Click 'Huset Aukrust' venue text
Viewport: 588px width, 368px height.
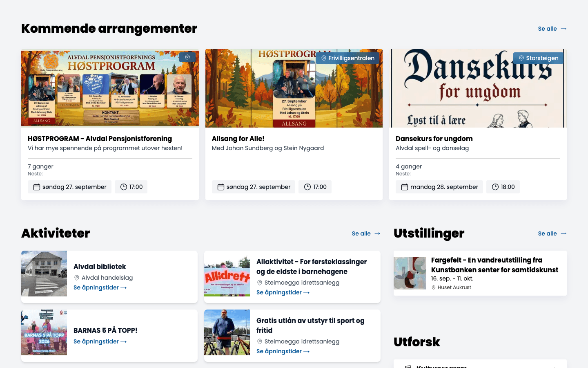click(x=454, y=287)
